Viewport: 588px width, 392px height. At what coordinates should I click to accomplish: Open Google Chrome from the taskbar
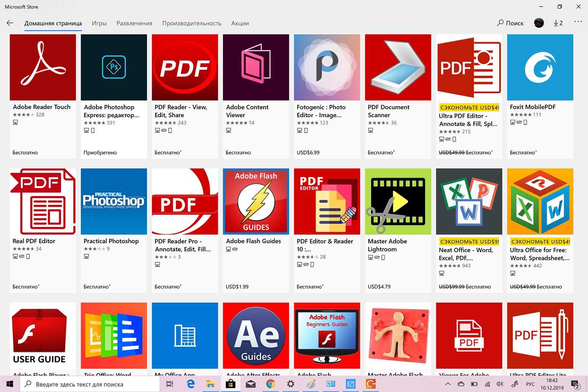pyautogui.click(x=270, y=384)
